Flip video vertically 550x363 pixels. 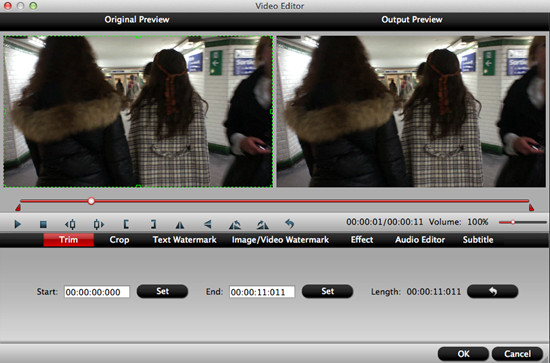(x=208, y=224)
